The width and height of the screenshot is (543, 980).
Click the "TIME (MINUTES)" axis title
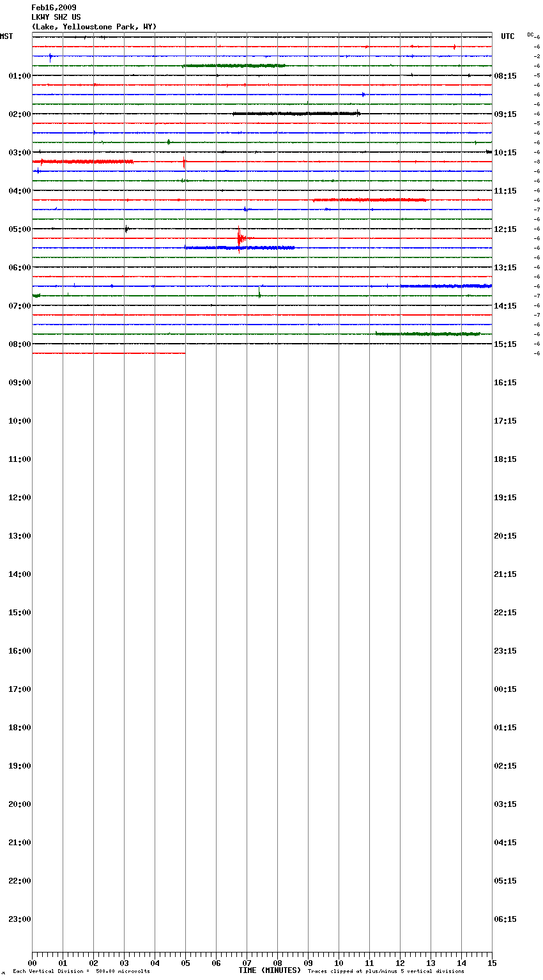[270, 970]
